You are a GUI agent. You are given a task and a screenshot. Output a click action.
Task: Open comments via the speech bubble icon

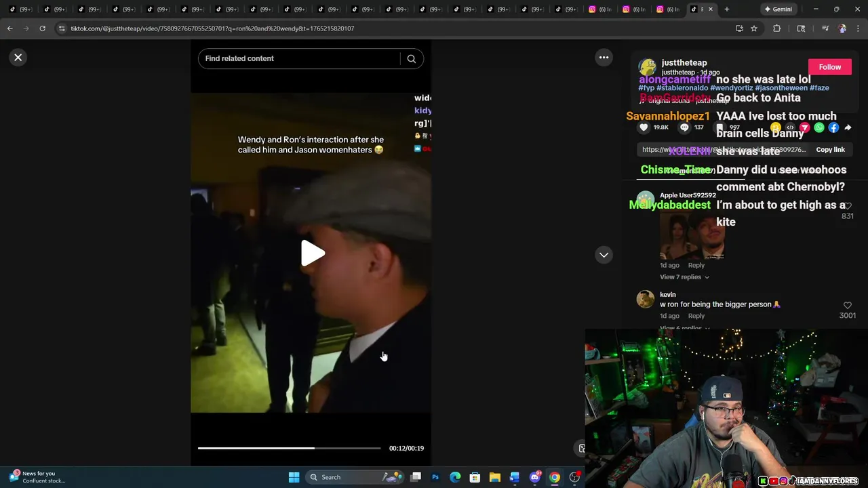pyautogui.click(x=684, y=127)
